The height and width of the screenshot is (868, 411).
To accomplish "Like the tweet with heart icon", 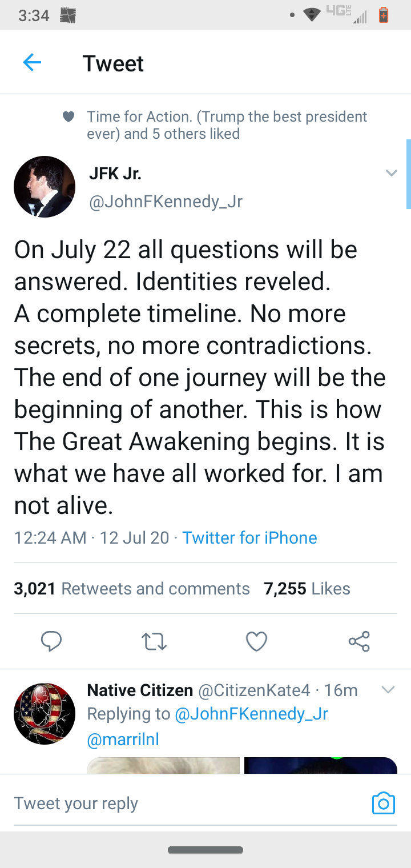I will click(x=256, y=641).
